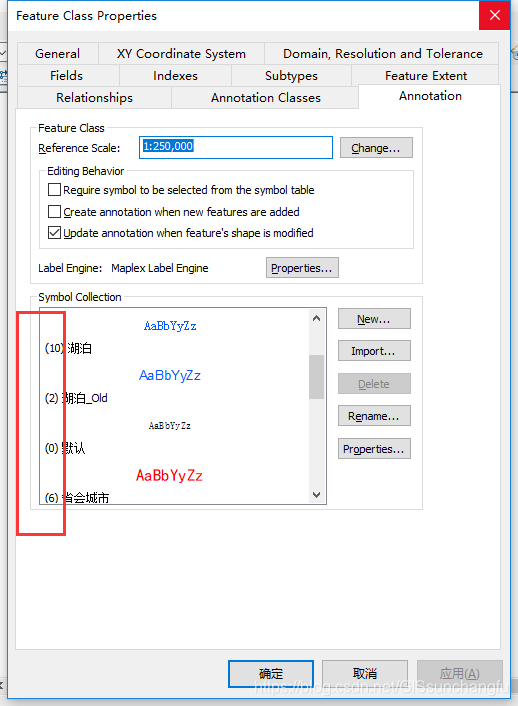Viewport: 518px width, 706px height.
Task: Switch to the Fields tab
Action: 67,76
